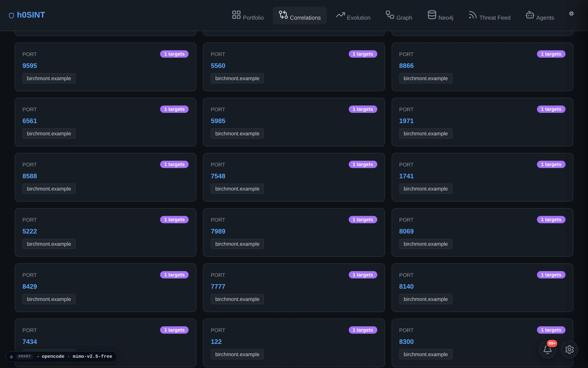This screenshot has height=368, width=588.
Task: Switch to the Correlations tab
Action: (300, 15)
